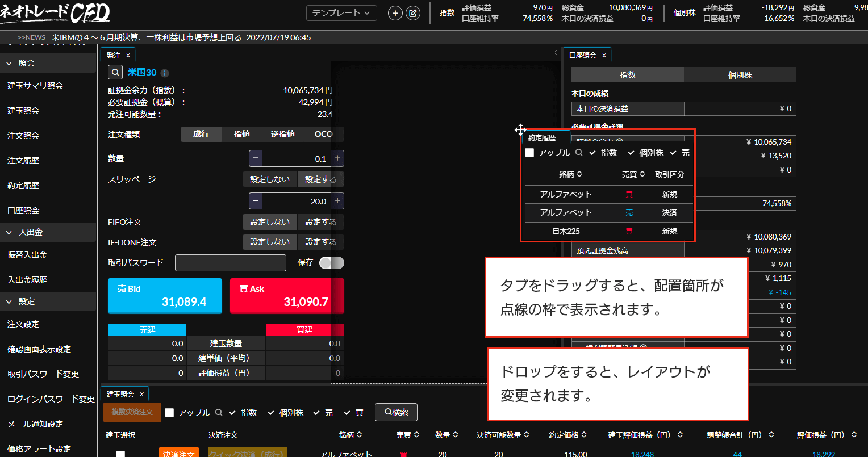
Task: Collapse the 設定 sidebar section
Action: [48, 301]
